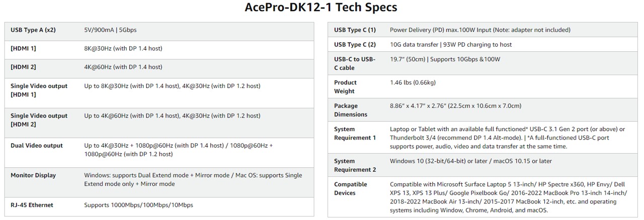Viewport: 644px width, 220px height.
Task: Select the 1.46 lbs (0.66kg) value
Action: coord(413,82)
